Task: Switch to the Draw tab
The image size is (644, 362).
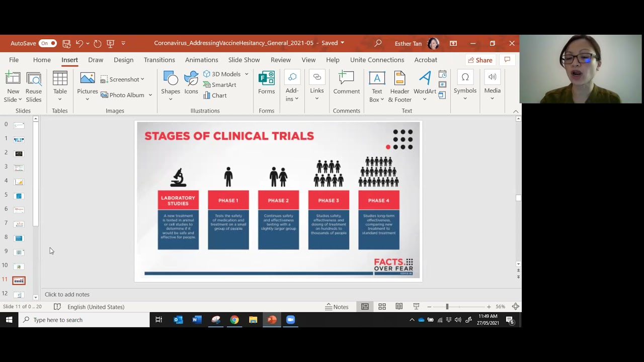Action: [x=96, y=60]
